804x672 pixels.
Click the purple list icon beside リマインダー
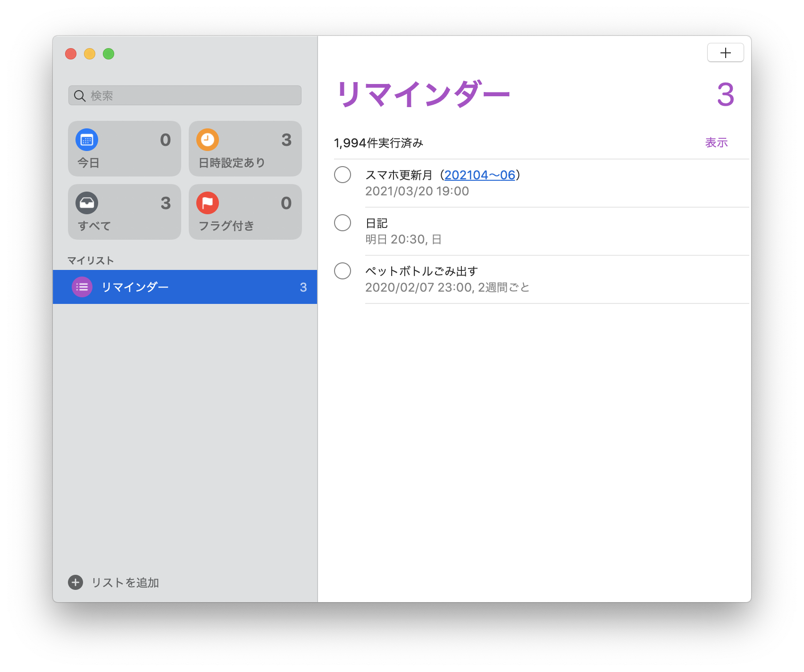tap(82, 287)
